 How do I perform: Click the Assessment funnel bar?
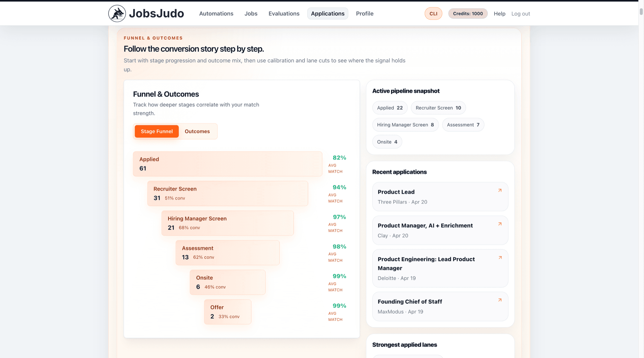click(x=228, y=253)
